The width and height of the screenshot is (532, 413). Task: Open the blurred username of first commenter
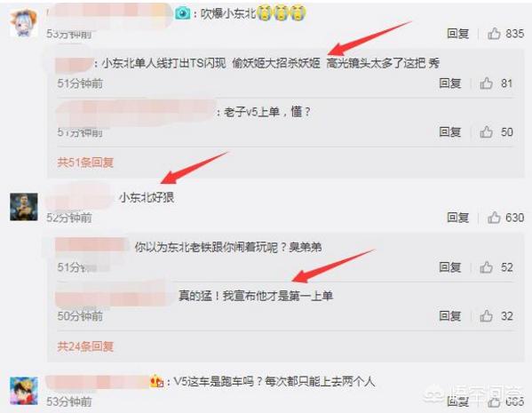108,13
